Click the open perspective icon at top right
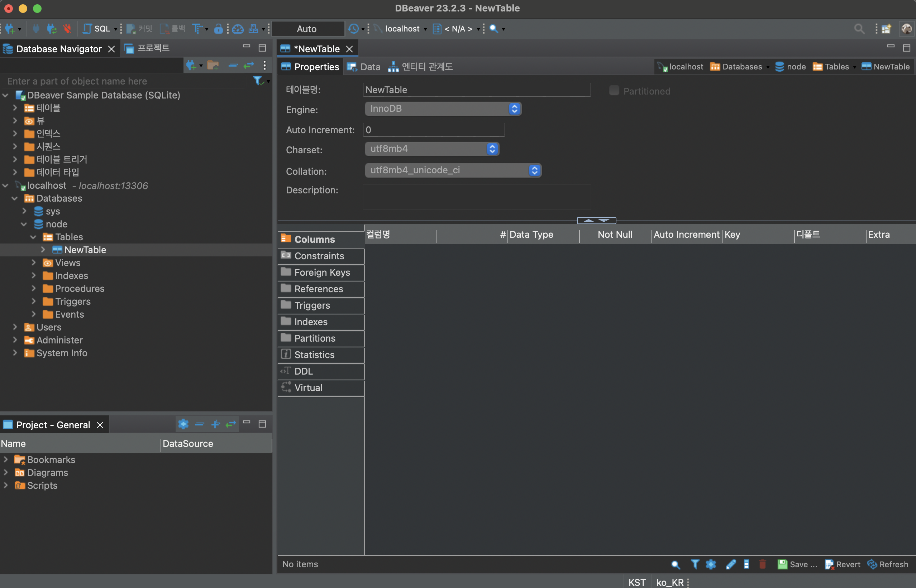Viewport: 916px width, 588px height. [x=886, y=29]
